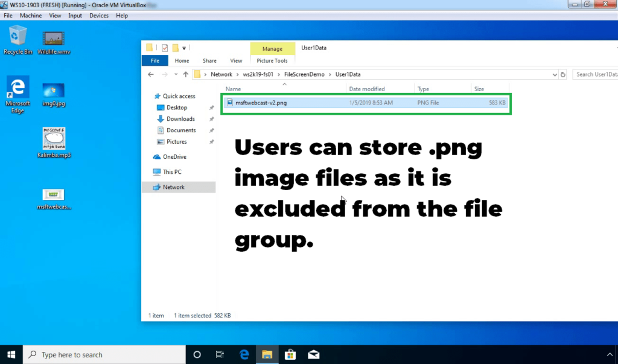
Task: Select the Kalimba.mp3 desktop file
Action: pyautogui.click(x=54, y=142)
